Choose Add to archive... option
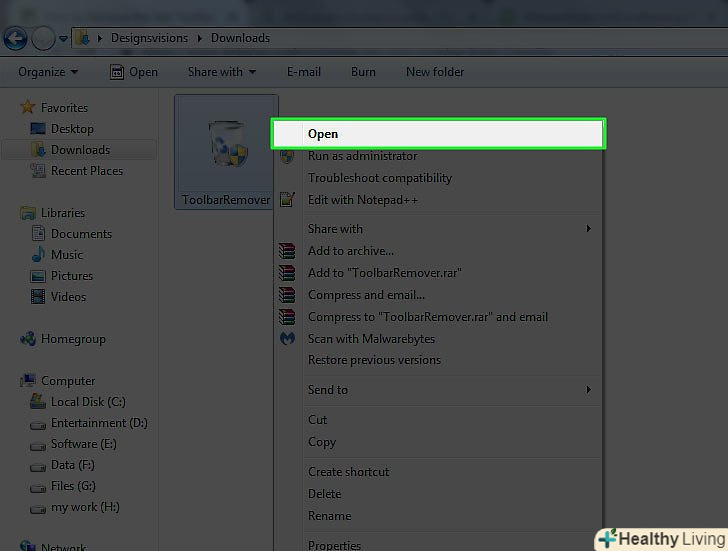This screenshot has width=728, height=551. pyautogui.click(x=438, y=251)
